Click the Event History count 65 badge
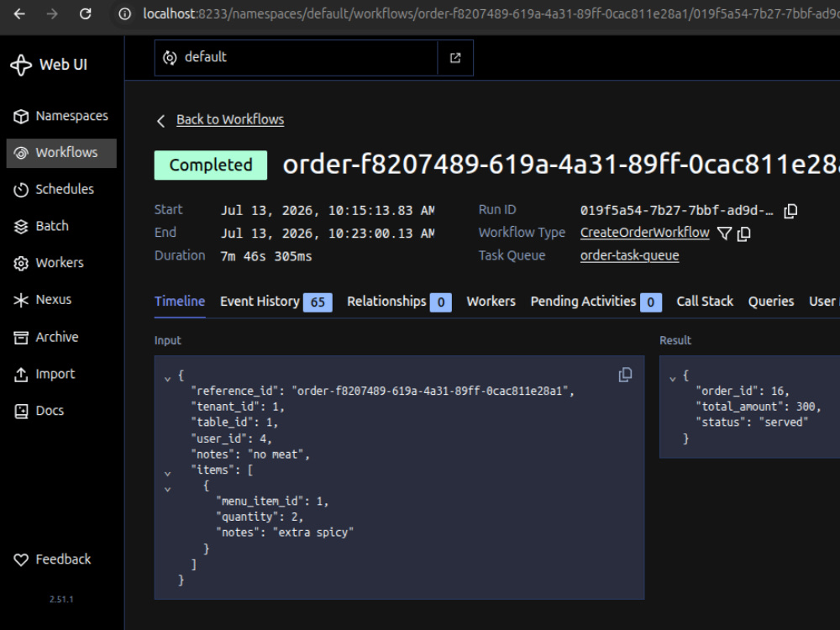The height and width of the screenshot is (630, 840). point(318,302)
